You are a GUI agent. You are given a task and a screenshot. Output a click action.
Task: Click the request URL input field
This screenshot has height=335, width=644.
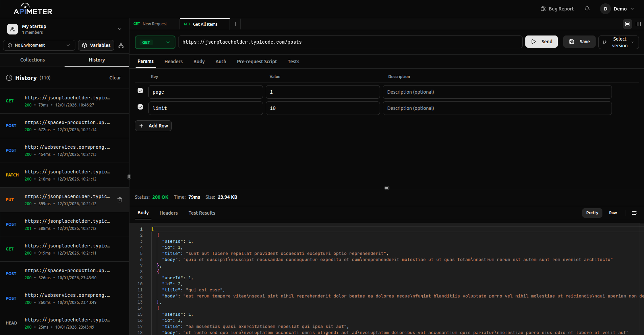350,42
